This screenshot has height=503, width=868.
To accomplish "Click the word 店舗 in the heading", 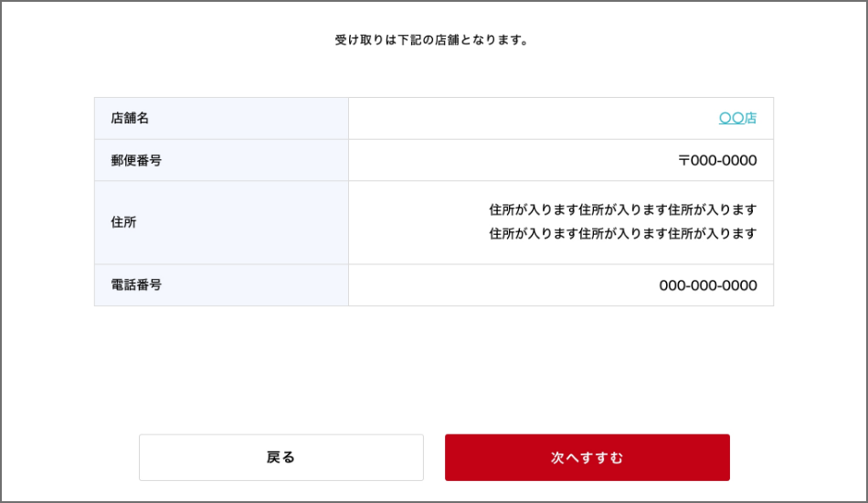I will pos(459,40).
